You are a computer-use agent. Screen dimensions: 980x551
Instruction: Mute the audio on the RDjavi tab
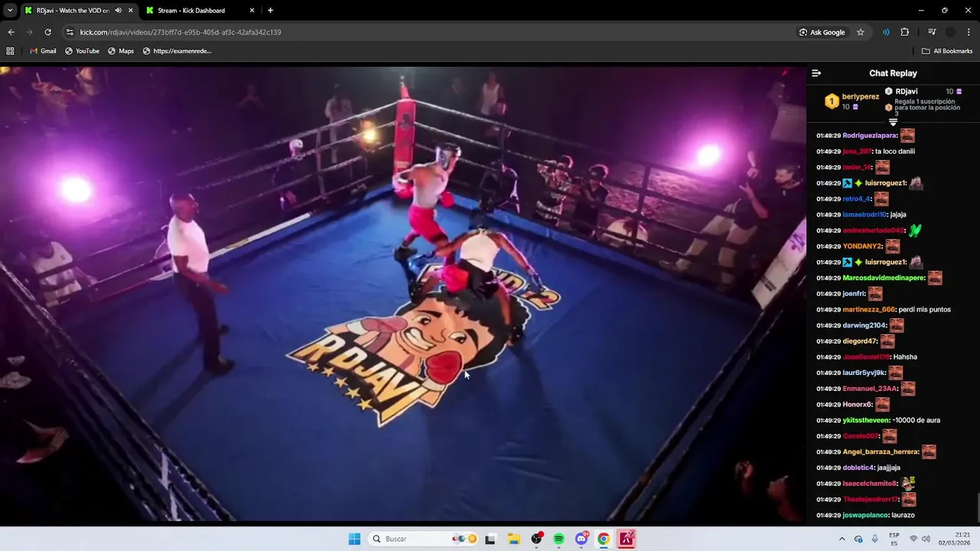click(118, 11)
